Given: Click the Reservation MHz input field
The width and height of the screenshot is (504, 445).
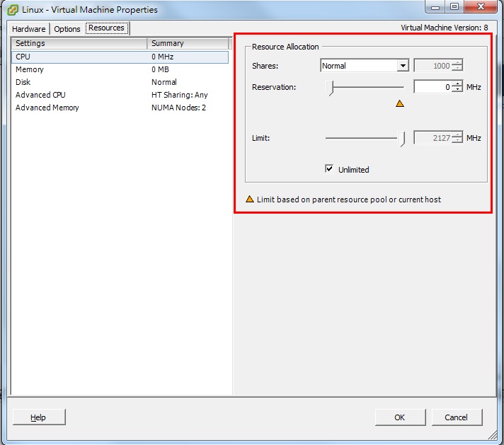Looking at the screenshot, I should tap(433, 87).
